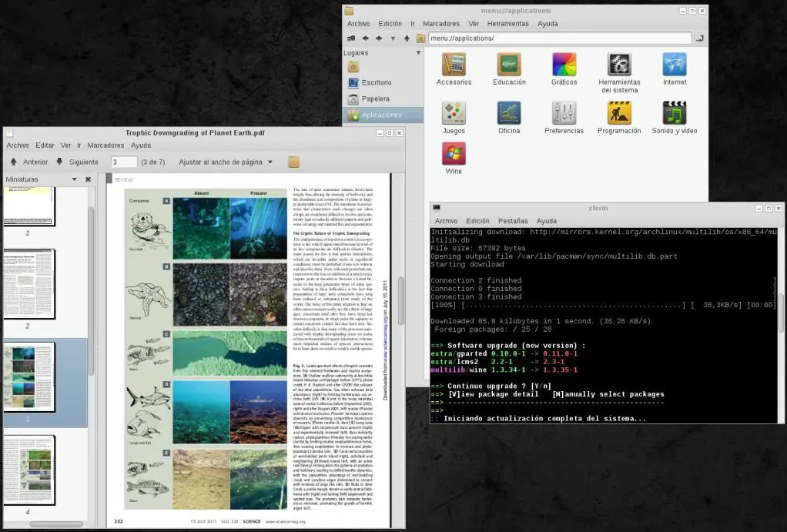
Task: Open Edición menu in file manager
Action: click(x=390, y=24)
